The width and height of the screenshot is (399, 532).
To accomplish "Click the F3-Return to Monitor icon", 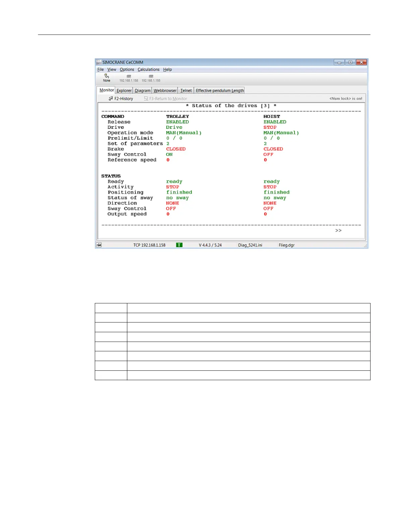I will [x=146, y=99].
